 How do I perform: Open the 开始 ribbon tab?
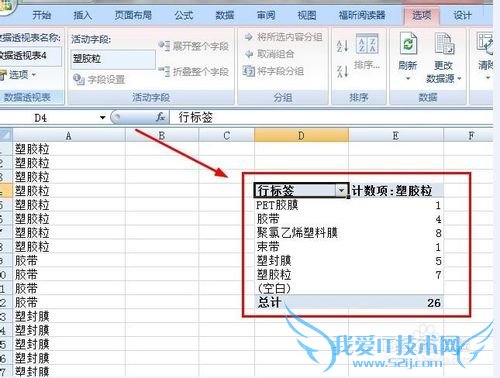click(41, 15)
